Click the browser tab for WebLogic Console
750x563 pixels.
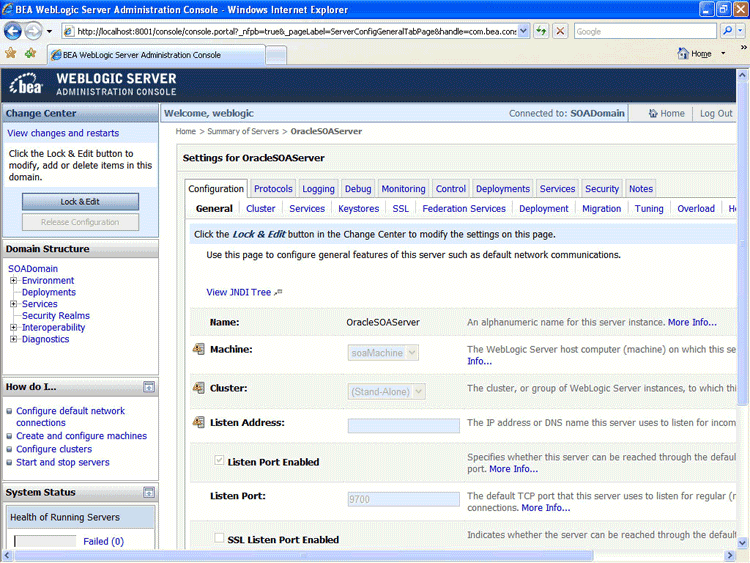pyautogui.click(x=156, y=55)
